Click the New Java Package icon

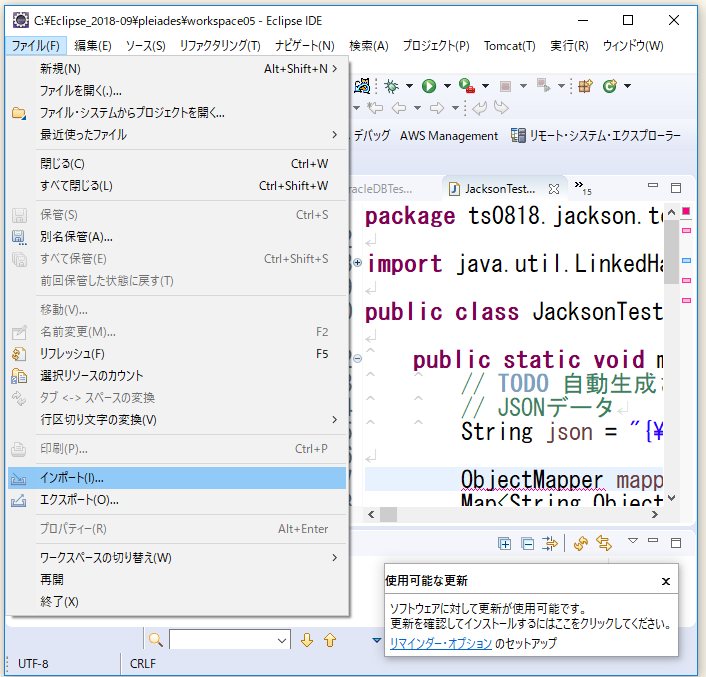tap(585, 86)
